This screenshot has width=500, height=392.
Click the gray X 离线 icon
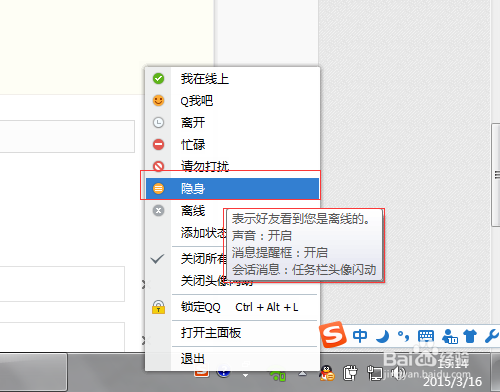[x=158, y=210]
